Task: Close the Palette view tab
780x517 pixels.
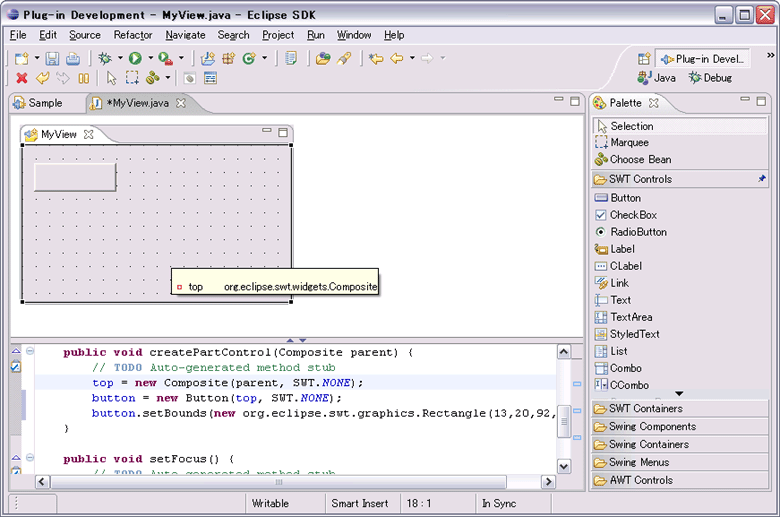Action: [654, 103]
